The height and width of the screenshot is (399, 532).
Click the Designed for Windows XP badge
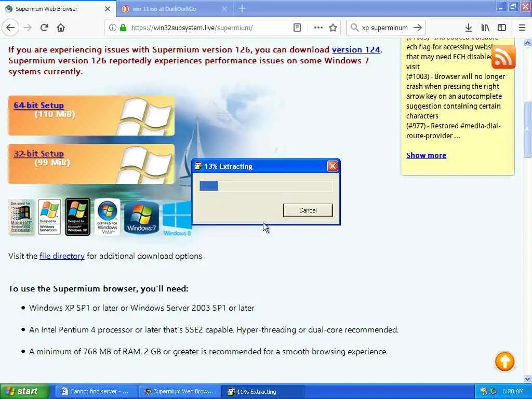pos(78,217)
